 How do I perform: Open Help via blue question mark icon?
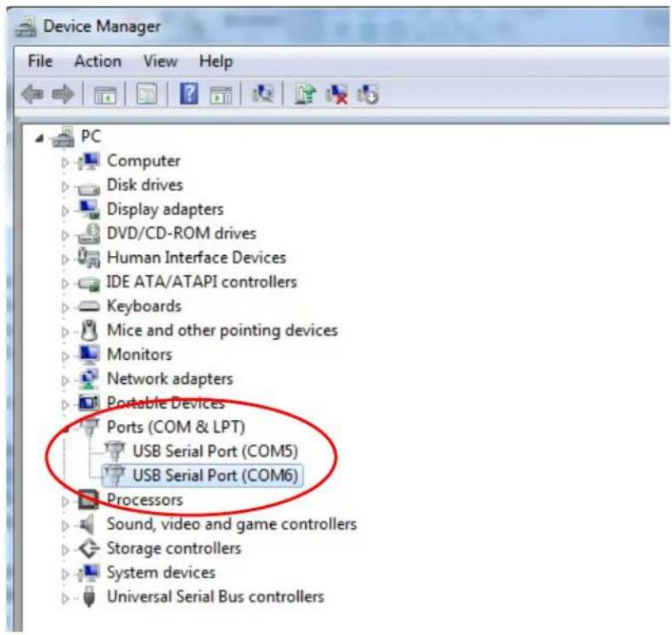click(189, 94)
